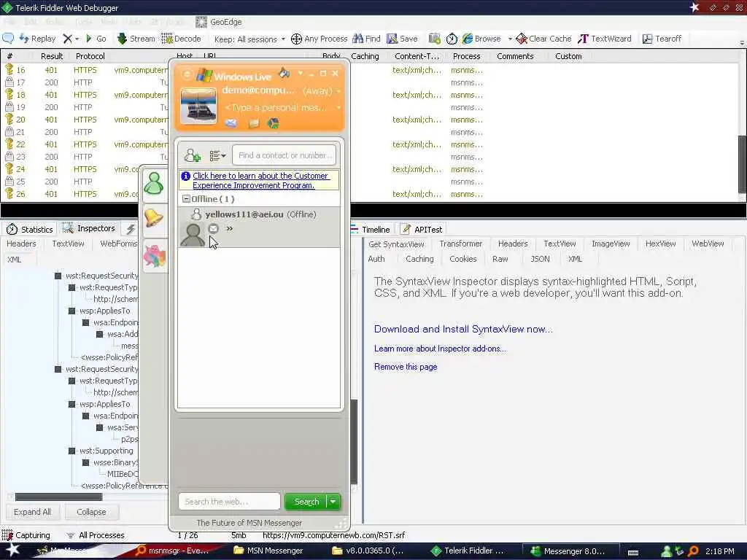Click the Customer Experience Improvement Program link
747x560 pixels.
click(260, 181)
